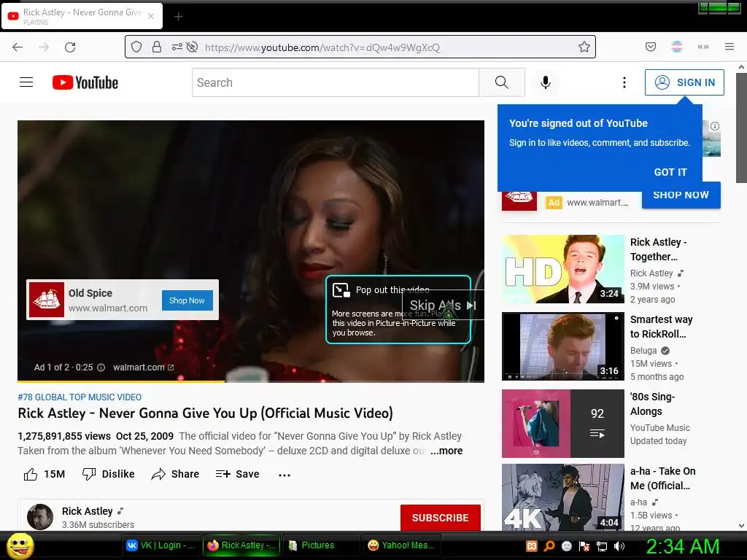Click the forward navigation arrow

coord(44,47)
